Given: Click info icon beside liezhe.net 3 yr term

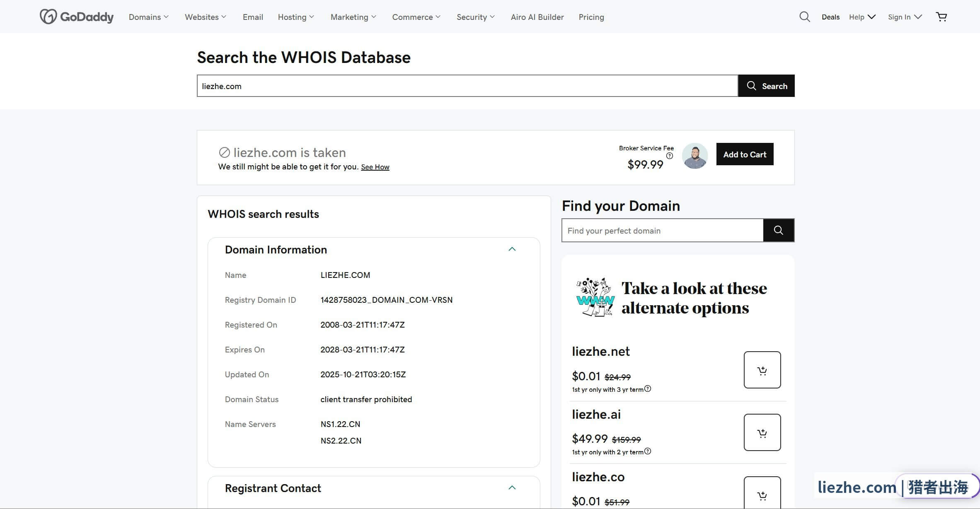Looking at the screenshot, I should (x=648, y=388).
